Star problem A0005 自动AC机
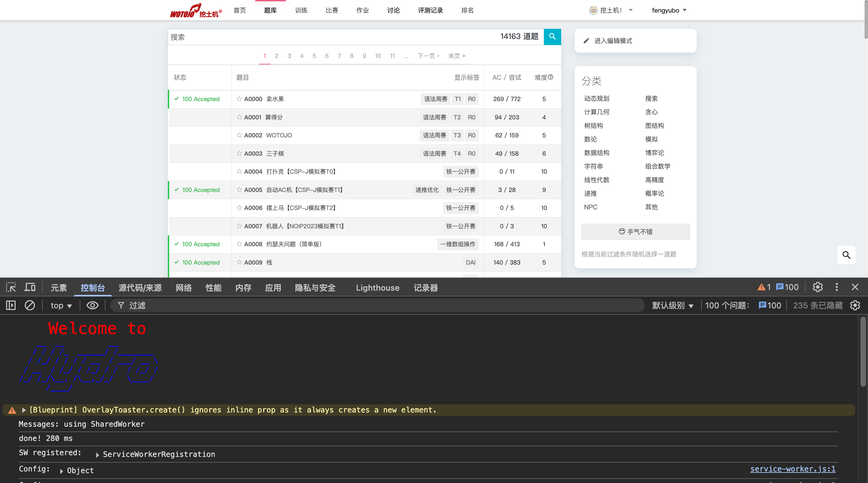 point(239,190)
